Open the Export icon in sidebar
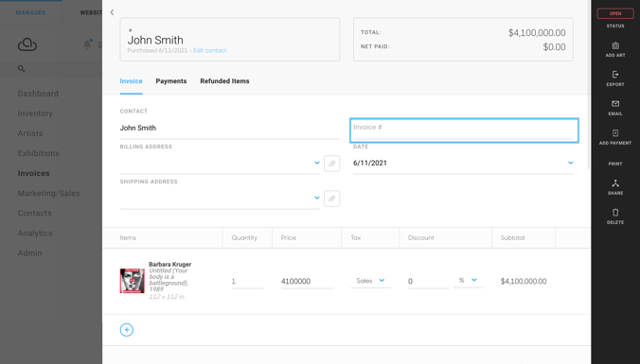This screenshot has height=364, width=640. click(x=615, y=75)
